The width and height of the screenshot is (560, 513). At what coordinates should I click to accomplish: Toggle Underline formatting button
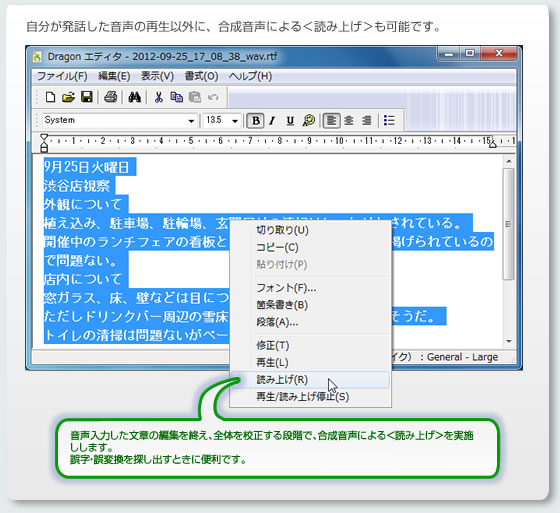(290, 121)
